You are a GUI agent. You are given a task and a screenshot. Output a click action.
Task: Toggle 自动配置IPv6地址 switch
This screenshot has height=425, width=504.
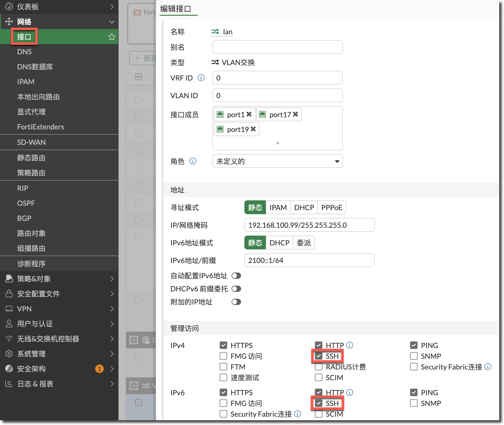click(236, 276)
